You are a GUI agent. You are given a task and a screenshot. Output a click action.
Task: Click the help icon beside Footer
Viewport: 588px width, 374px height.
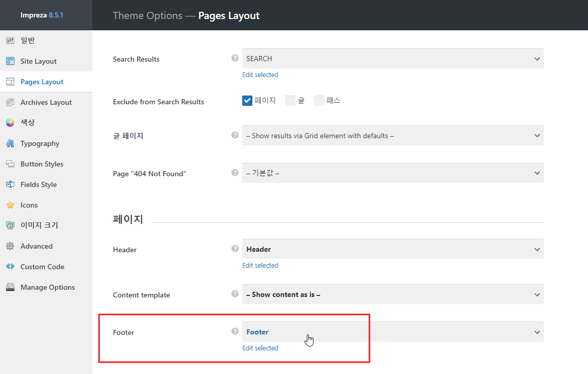click(235, 331)
